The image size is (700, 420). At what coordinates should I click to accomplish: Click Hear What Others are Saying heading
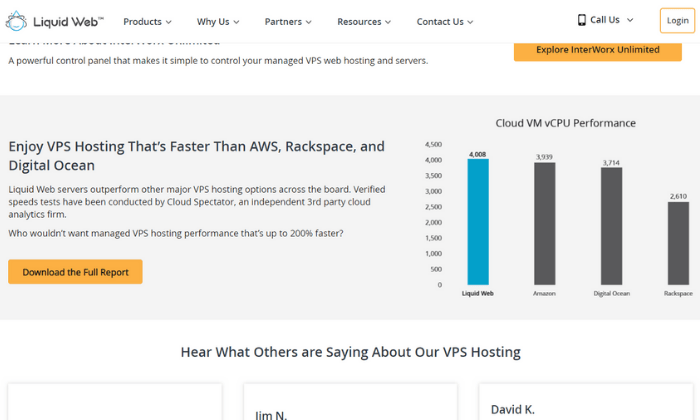tap(350, 352)
